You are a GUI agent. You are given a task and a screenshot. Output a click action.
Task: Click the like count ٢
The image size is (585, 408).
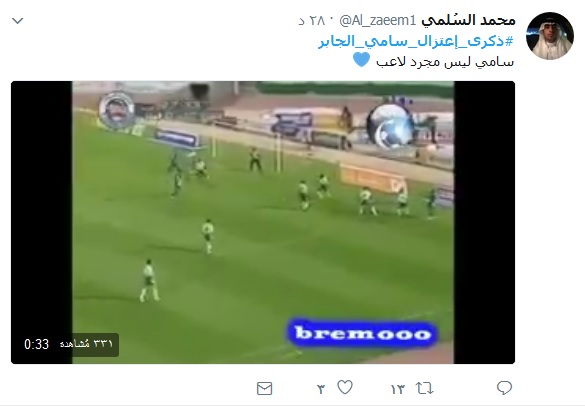tap(321, 389)
